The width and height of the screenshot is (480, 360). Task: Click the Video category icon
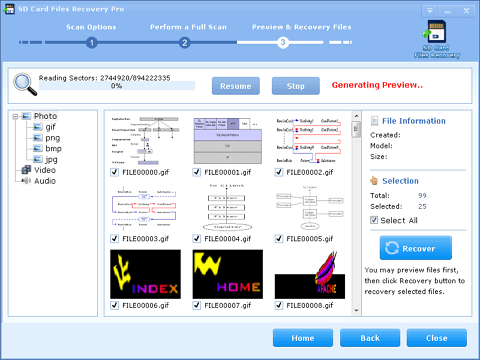coord(26,170)
